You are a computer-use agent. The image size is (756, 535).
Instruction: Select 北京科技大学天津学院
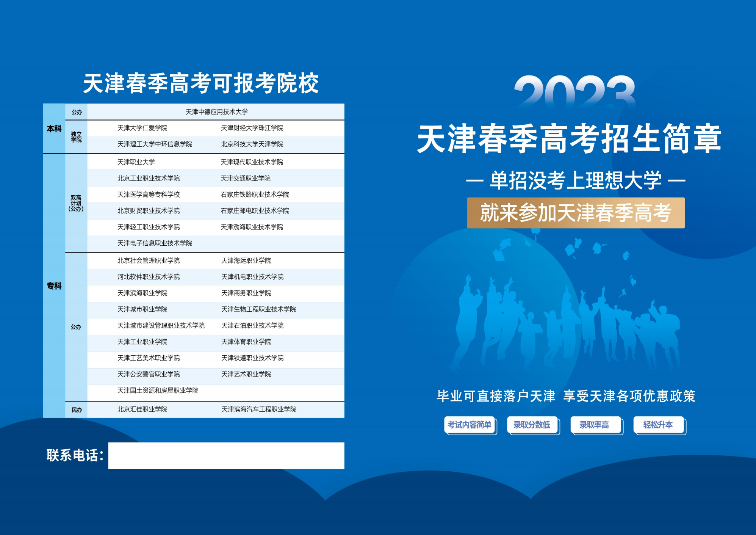252,144
